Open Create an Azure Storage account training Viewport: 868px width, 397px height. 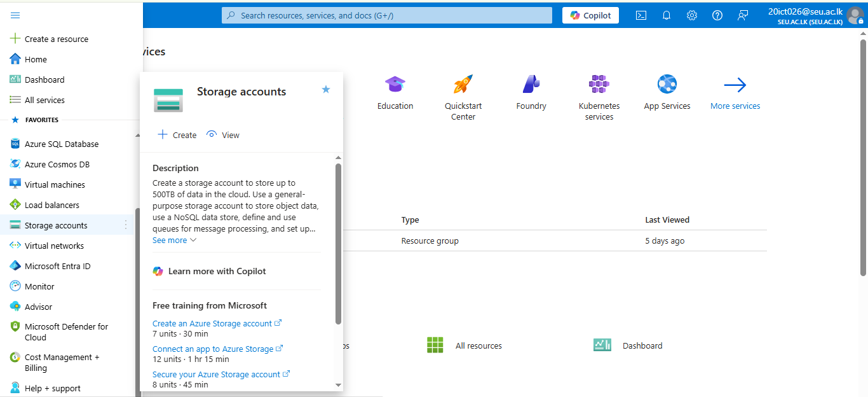(x=217, y=323)
